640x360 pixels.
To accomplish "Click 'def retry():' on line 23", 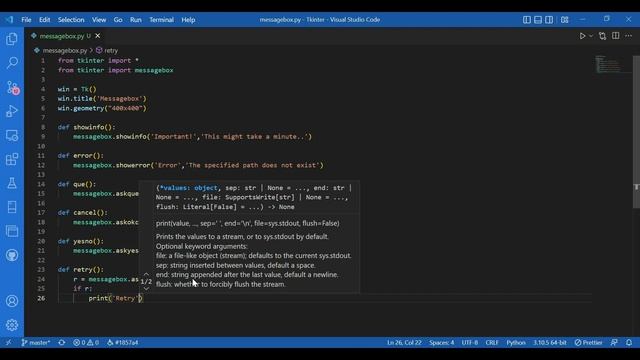I will (x=80, y=270).
